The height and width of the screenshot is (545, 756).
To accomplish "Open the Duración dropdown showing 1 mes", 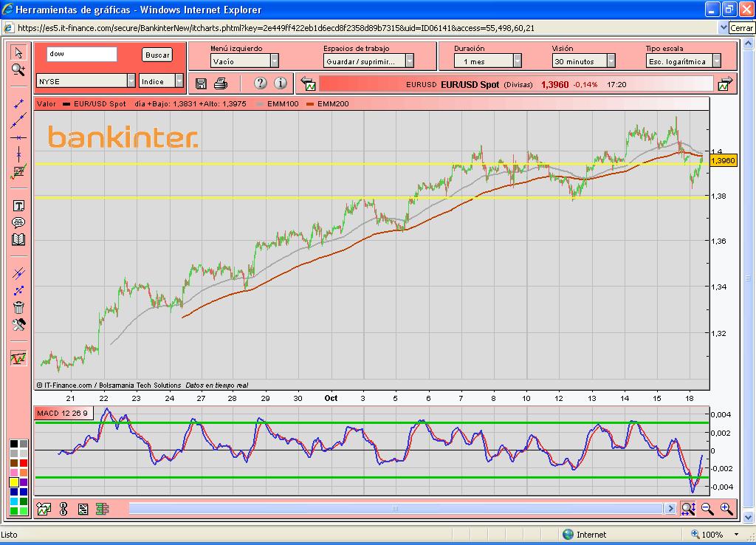I will click(x=517, y=61).
